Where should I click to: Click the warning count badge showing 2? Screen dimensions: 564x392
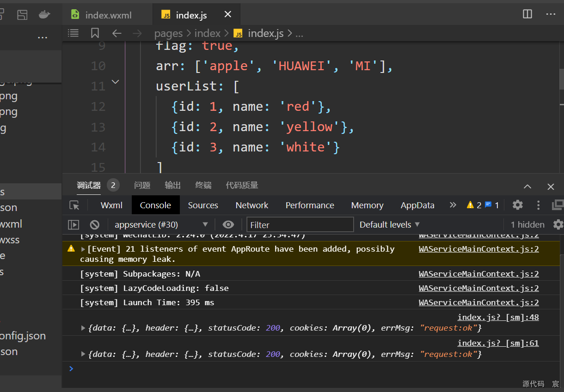point(474,205)
